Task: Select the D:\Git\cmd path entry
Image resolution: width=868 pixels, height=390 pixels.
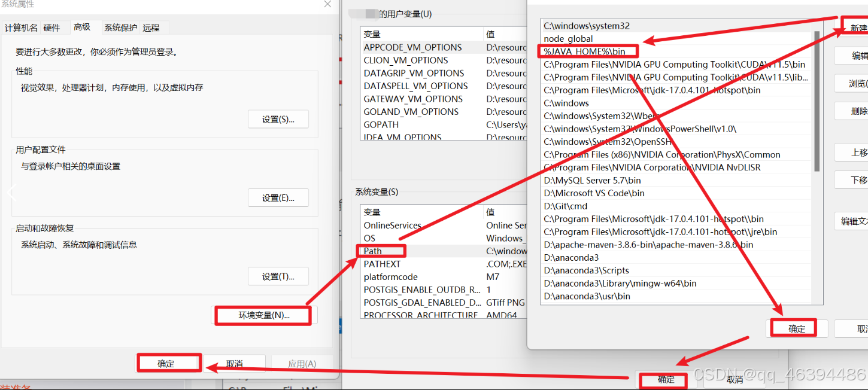Action: point(676,206)
